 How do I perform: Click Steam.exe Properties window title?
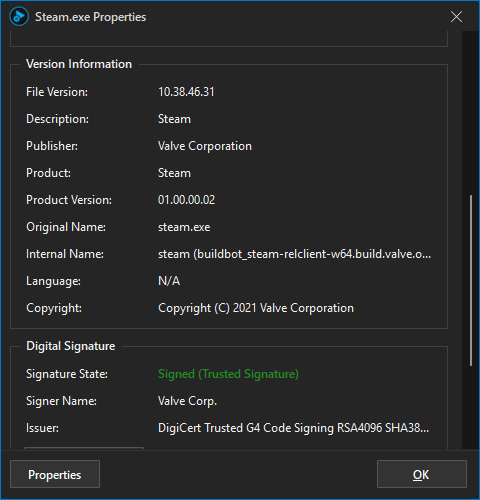(91, 17)
